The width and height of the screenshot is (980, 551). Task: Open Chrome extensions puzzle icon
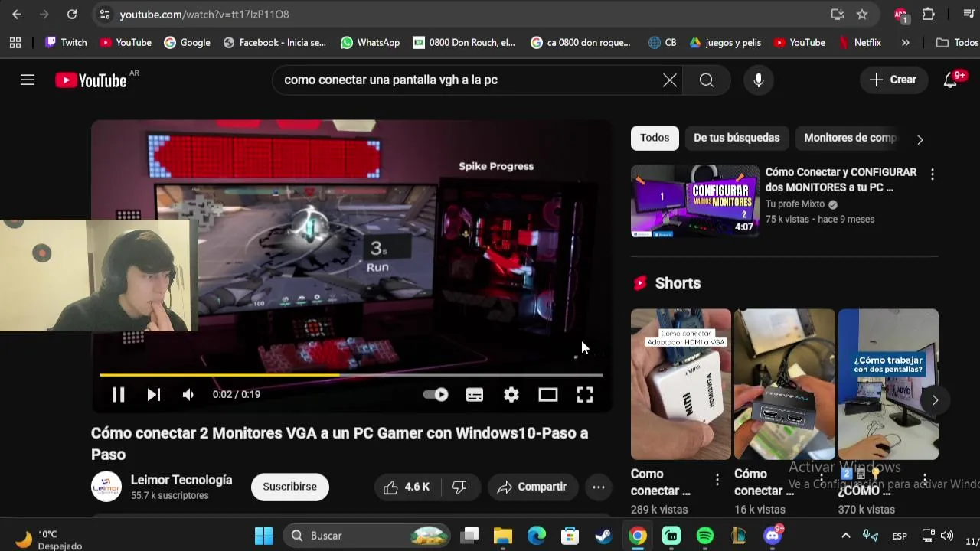[929, 14]
